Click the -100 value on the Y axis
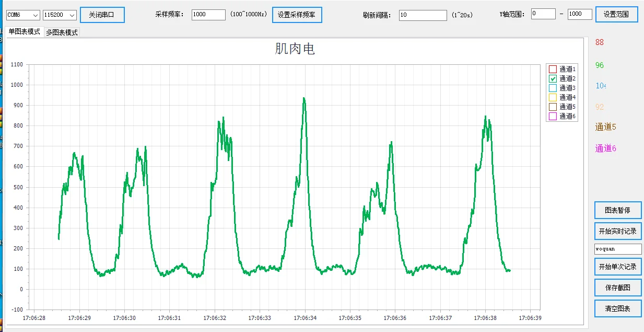 (17, 310)
